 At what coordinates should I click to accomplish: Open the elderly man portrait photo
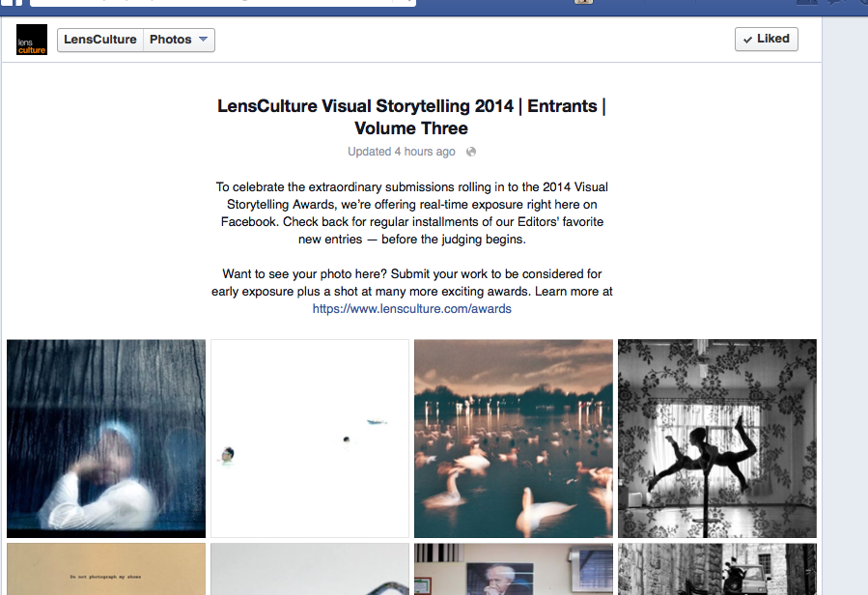(x=514, y=569)
